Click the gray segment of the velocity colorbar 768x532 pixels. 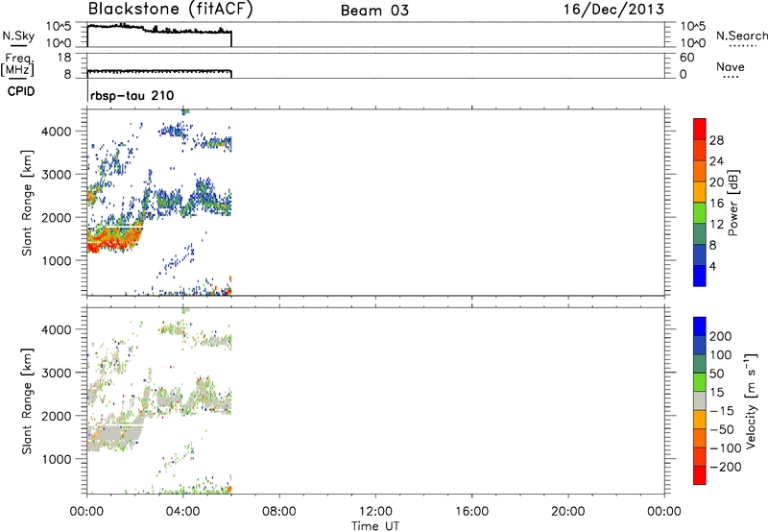[700, 400]
